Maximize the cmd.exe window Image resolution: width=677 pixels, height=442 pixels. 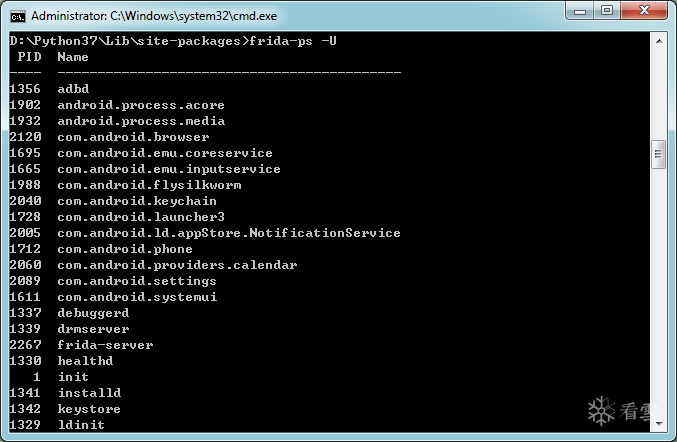pos(608,12)
